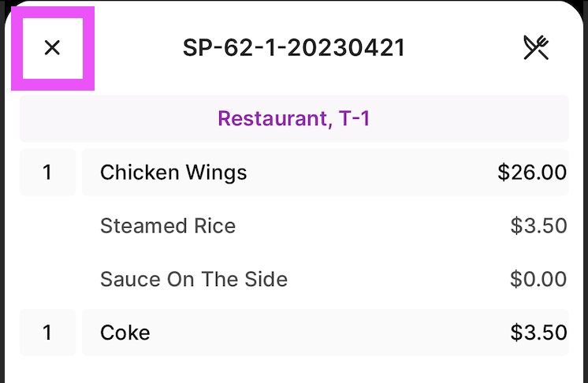Dismiss the order using the X icon

pos(52,48)
